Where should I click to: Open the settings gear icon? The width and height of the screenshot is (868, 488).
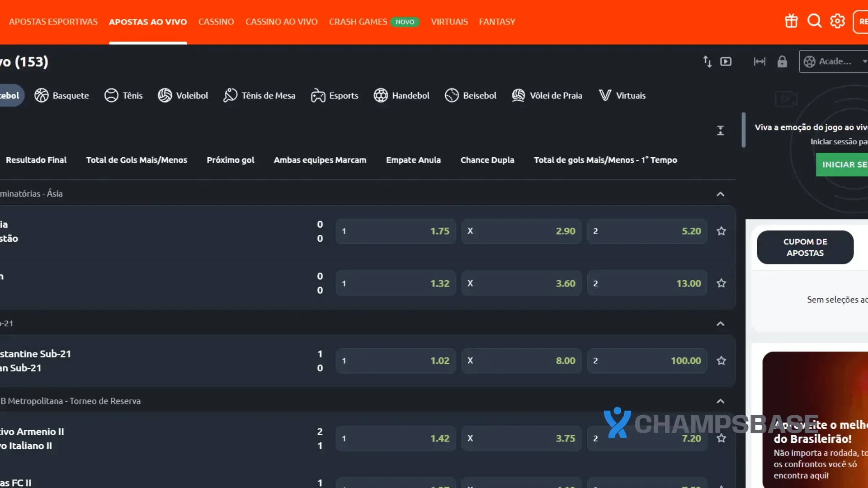tap(837, 21)
